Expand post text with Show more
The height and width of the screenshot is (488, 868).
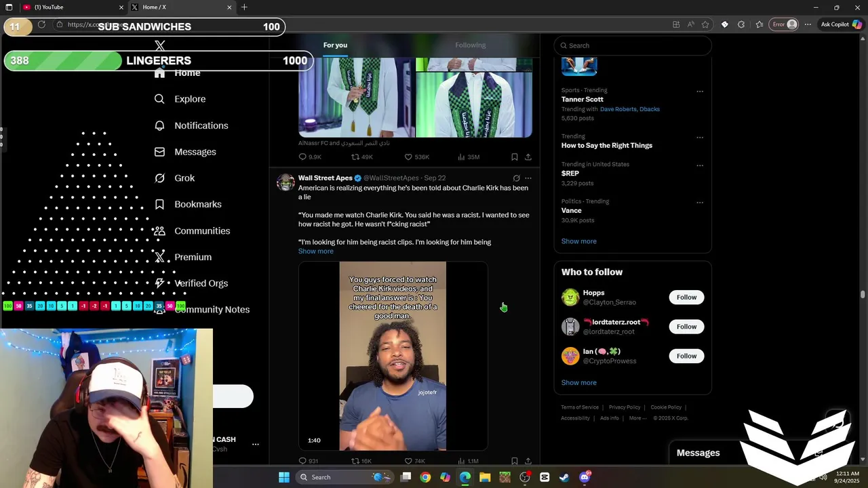[316, 251]
